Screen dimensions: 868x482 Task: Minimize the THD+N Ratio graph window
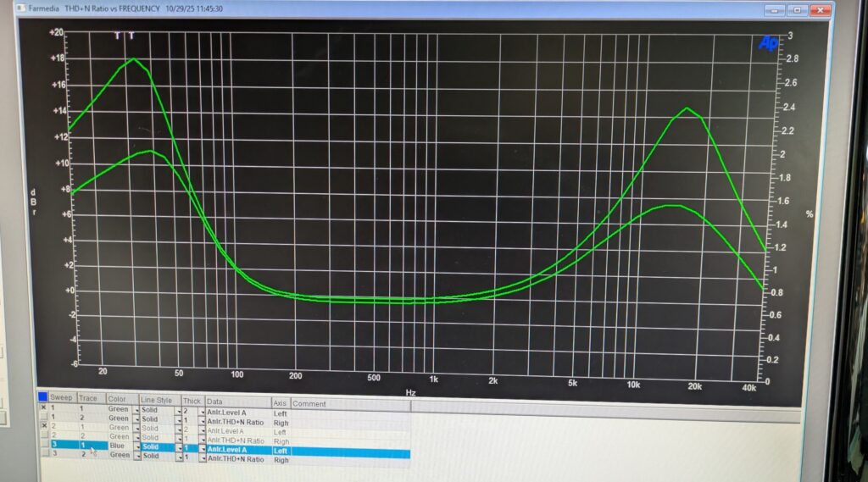tap(775, 10)
